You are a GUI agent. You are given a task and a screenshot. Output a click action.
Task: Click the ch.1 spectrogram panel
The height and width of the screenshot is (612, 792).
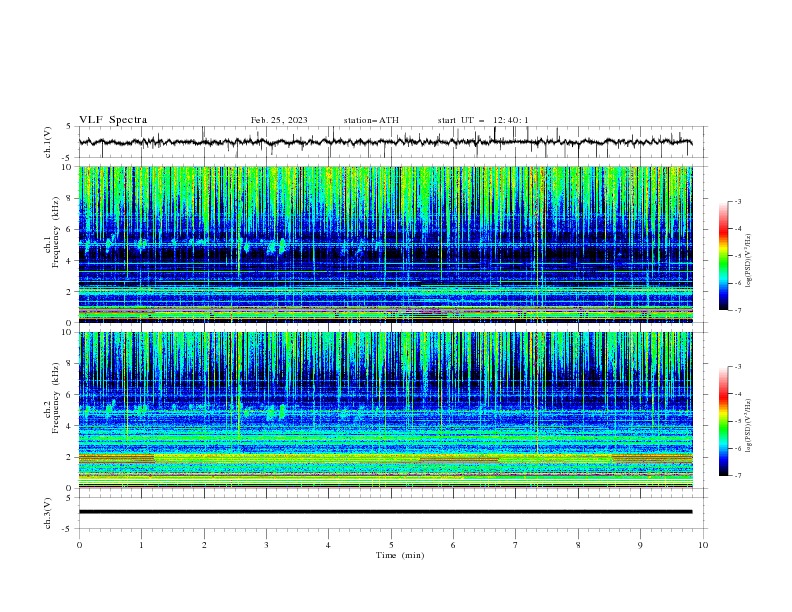tap(386, 244)
